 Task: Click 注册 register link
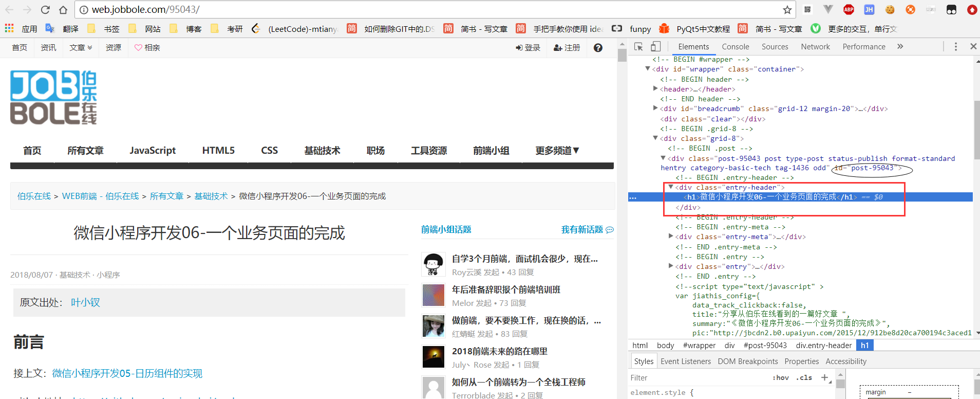click(567, 48)
